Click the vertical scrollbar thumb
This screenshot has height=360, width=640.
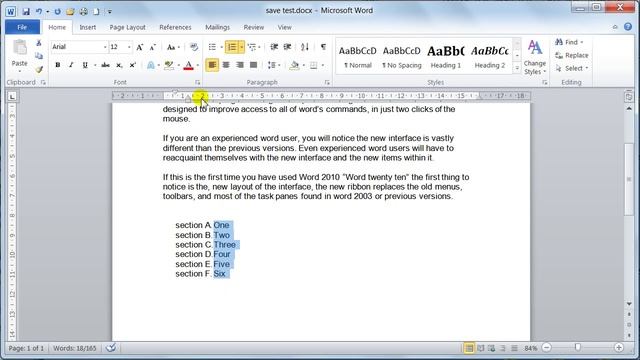click(x=629, y=179)
